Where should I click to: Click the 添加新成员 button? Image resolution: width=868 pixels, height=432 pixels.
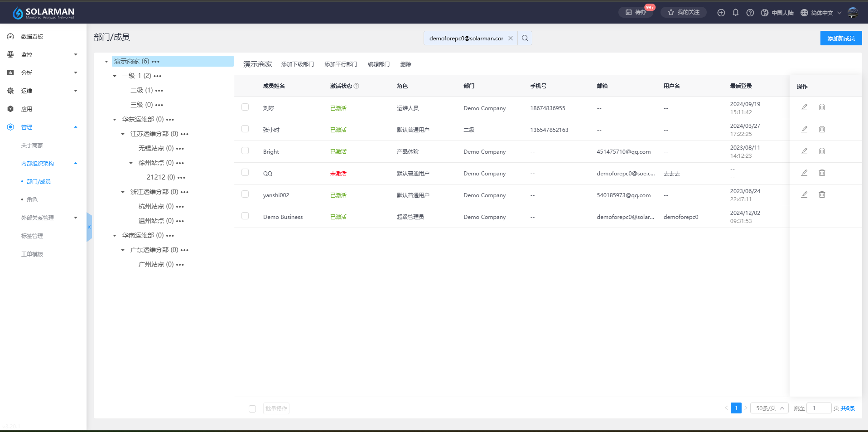(841, 38)
